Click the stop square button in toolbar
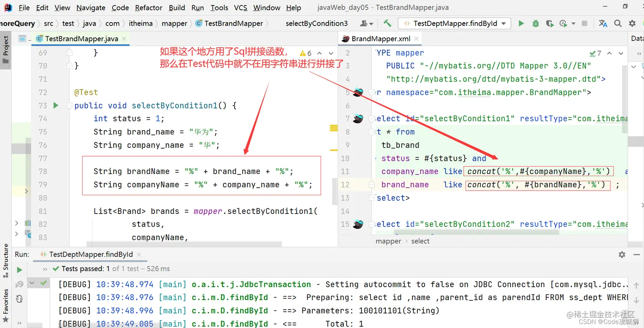 coord(585,23)
